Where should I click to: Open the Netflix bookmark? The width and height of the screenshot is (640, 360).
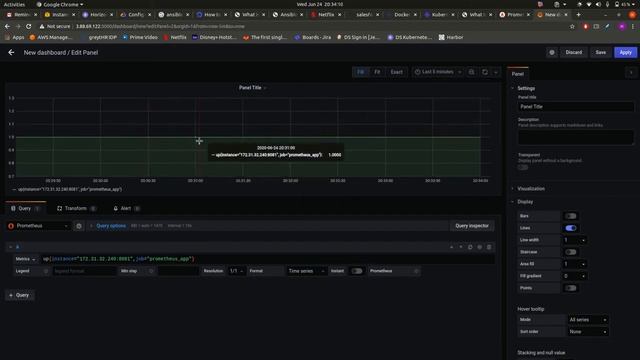click(x=175, y=37)
